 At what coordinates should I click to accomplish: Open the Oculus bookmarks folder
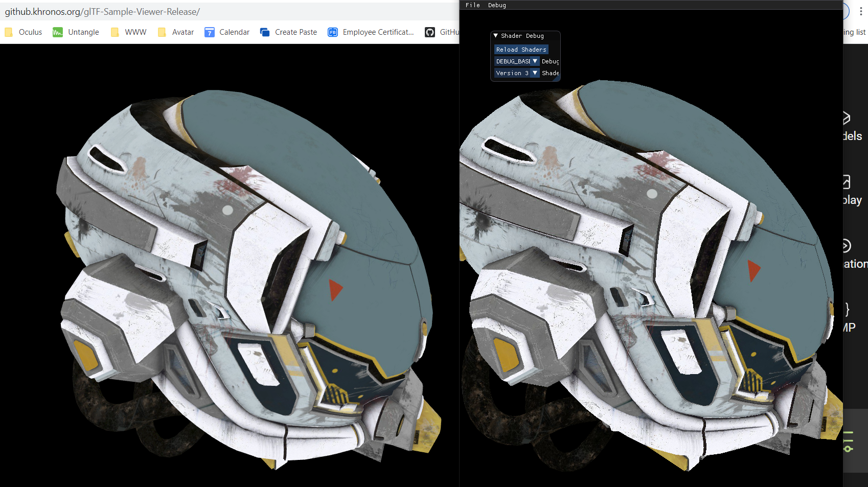pyautogui.click(x=9, y=32)
